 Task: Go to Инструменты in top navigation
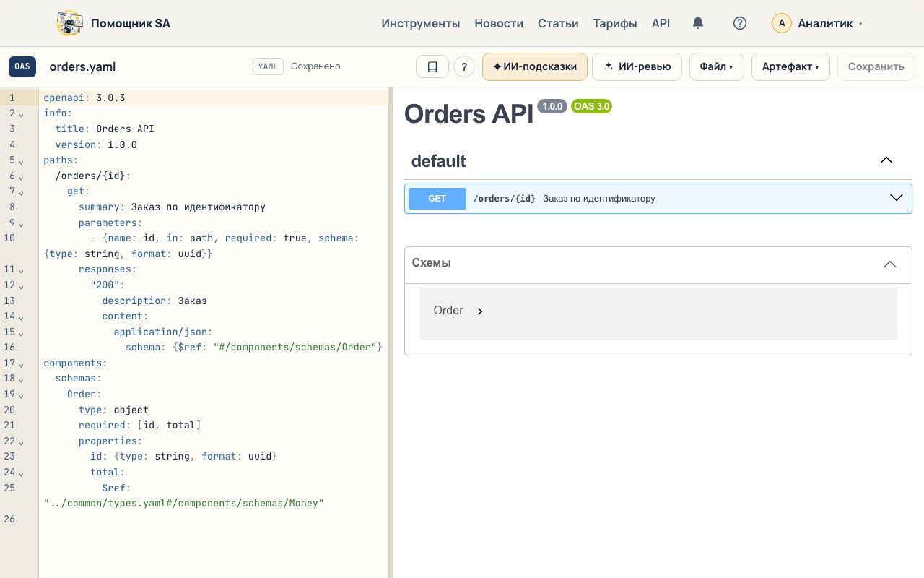[x=421, y=23]
